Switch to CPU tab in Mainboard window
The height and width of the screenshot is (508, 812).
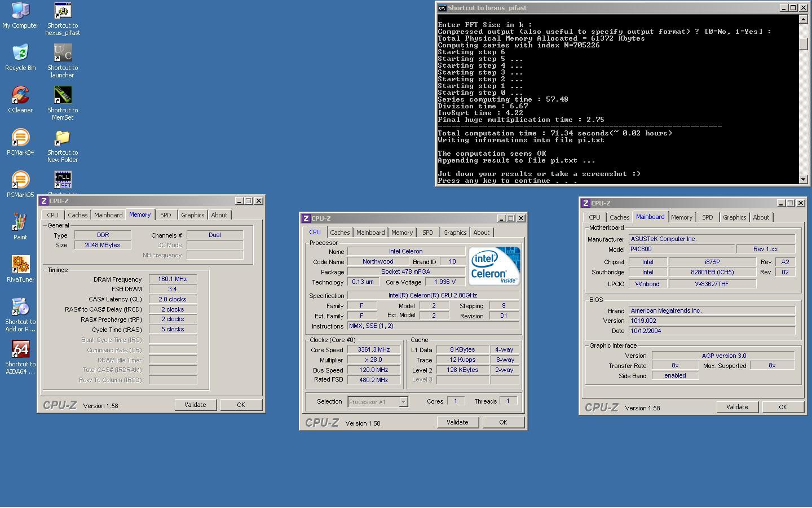(594, 217)
